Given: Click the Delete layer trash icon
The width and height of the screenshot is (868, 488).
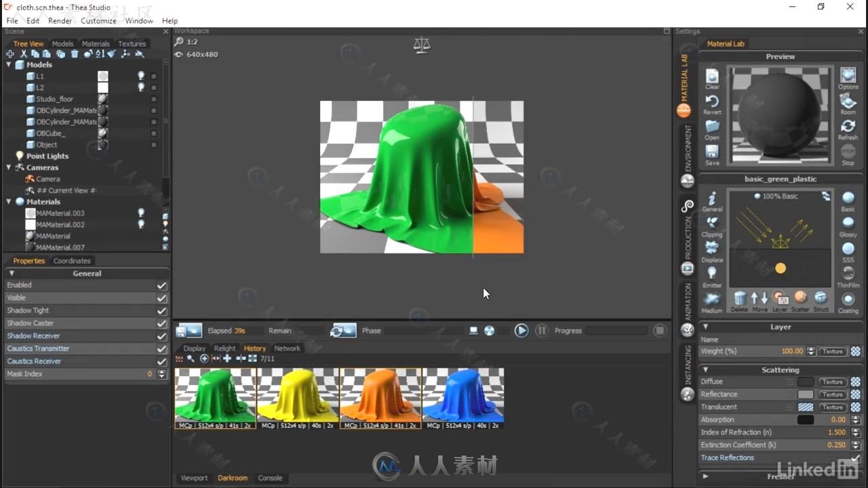Looking at the screenshot, I should pos(739,298).
